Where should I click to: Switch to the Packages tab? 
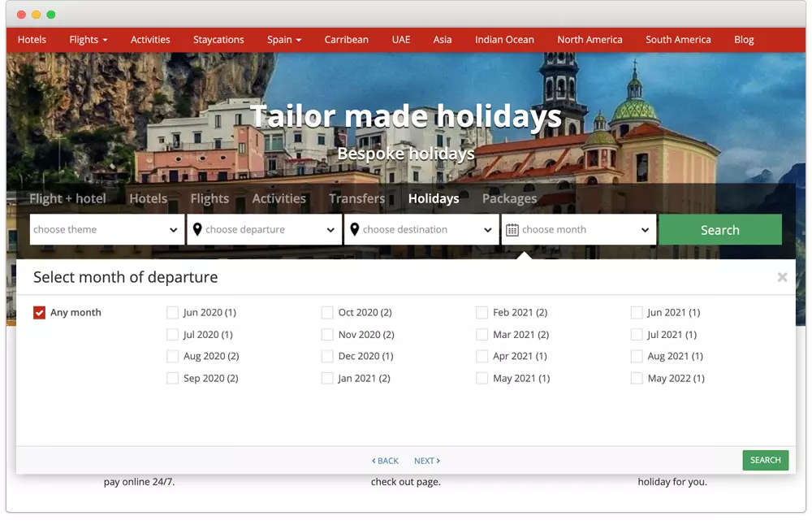click(x=509, y=198)
